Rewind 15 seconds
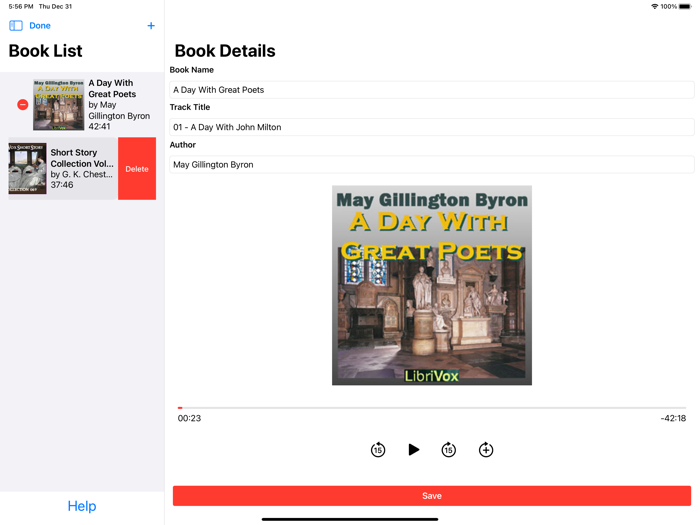Viewport: 700px width, 525px height. point(378,450)
